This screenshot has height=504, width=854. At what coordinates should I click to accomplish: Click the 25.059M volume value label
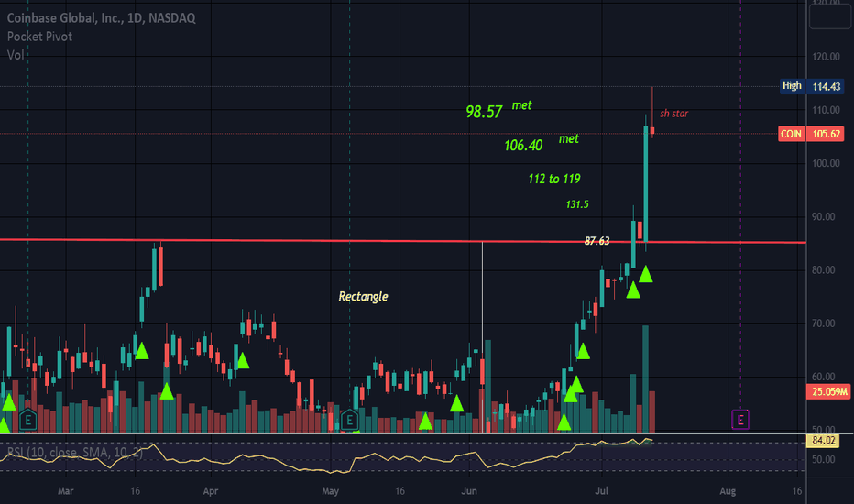(x=827, y=391)
